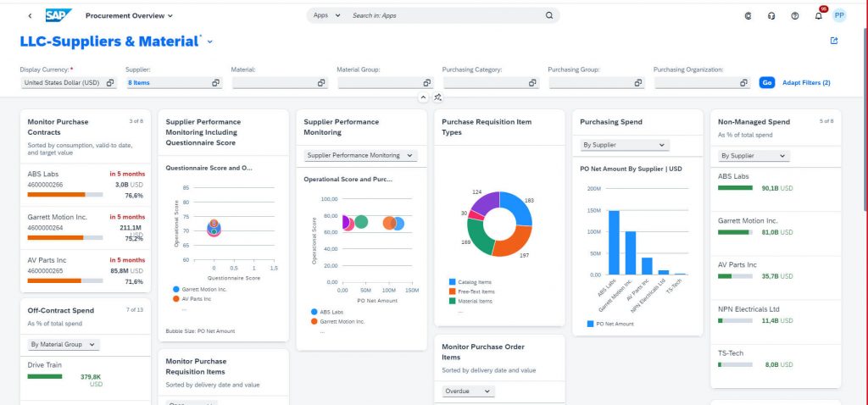Expand the LLC-Suppliers & Material variant dropdown
This screenshot has height=405, width=868.
210,42
